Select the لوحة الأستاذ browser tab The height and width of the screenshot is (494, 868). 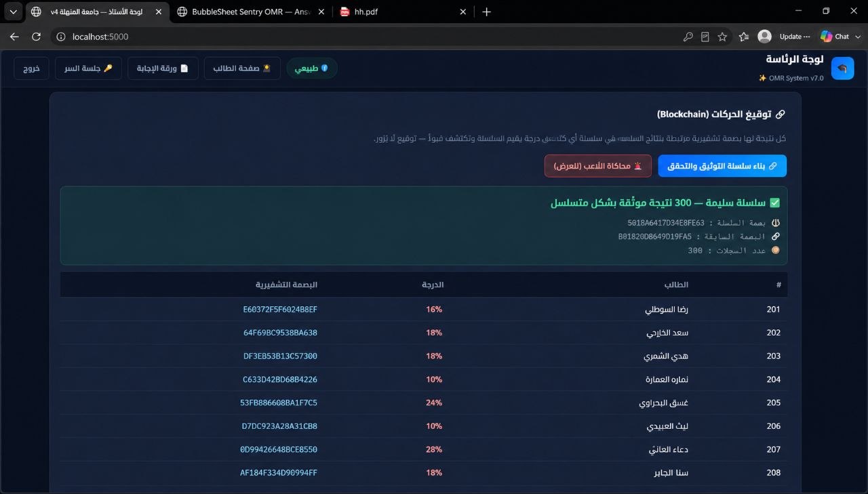(x=96, y=12)
